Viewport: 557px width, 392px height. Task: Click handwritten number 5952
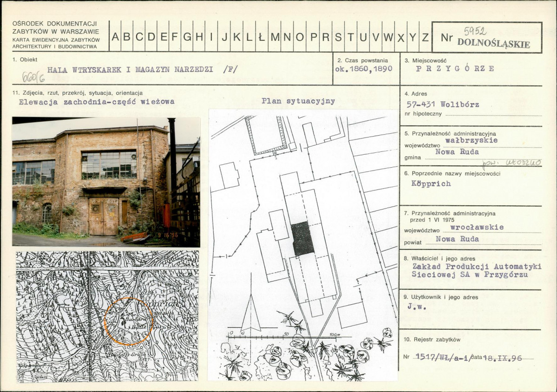475,31
